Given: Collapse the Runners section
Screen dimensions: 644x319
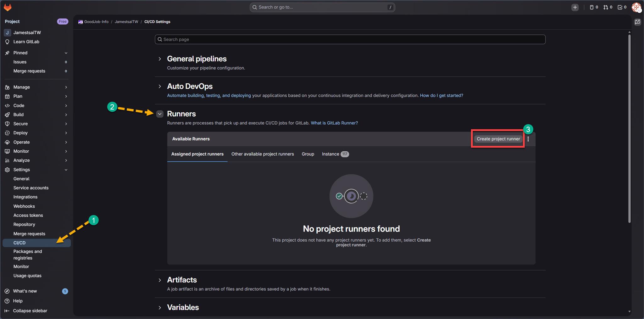Looking at the screenshot, I should [x=160, y=114].
